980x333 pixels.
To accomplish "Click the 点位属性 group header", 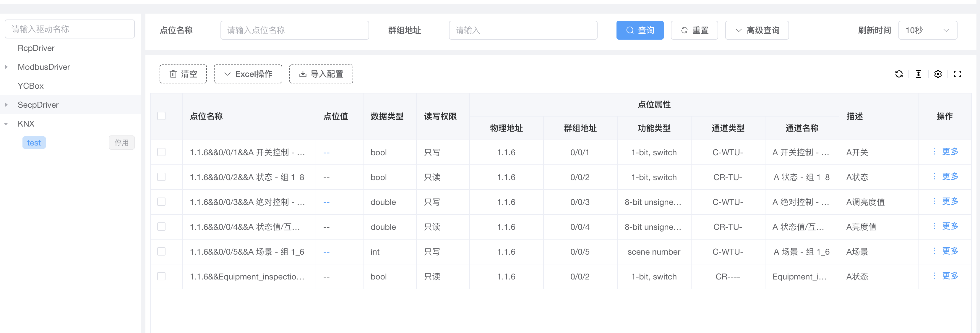I will (x=654, y=105).
